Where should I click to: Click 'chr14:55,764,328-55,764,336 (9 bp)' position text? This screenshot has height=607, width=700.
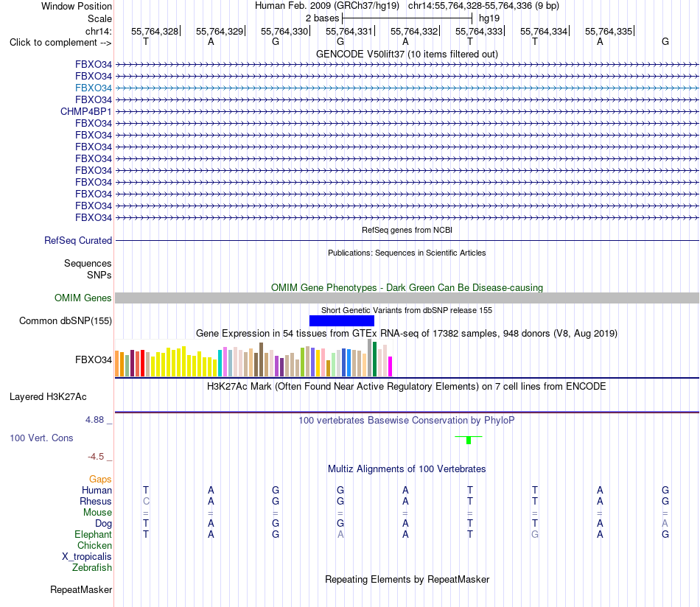[483, 6]
